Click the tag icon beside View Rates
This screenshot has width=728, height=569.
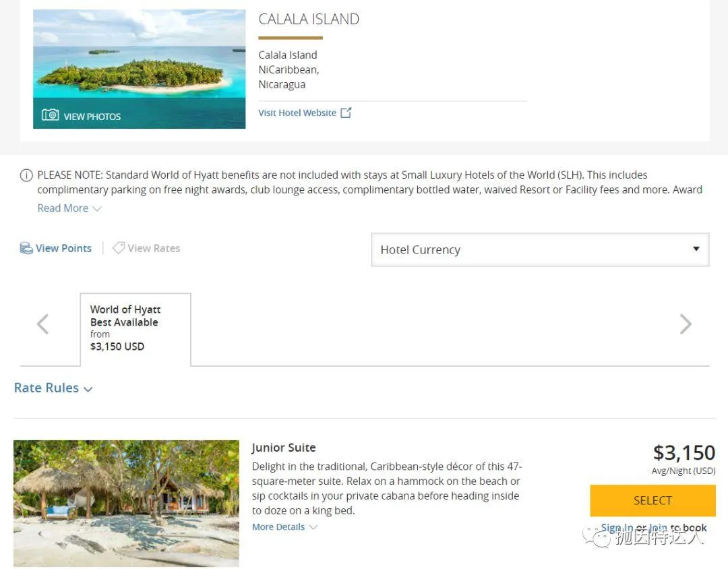point(118,248)
